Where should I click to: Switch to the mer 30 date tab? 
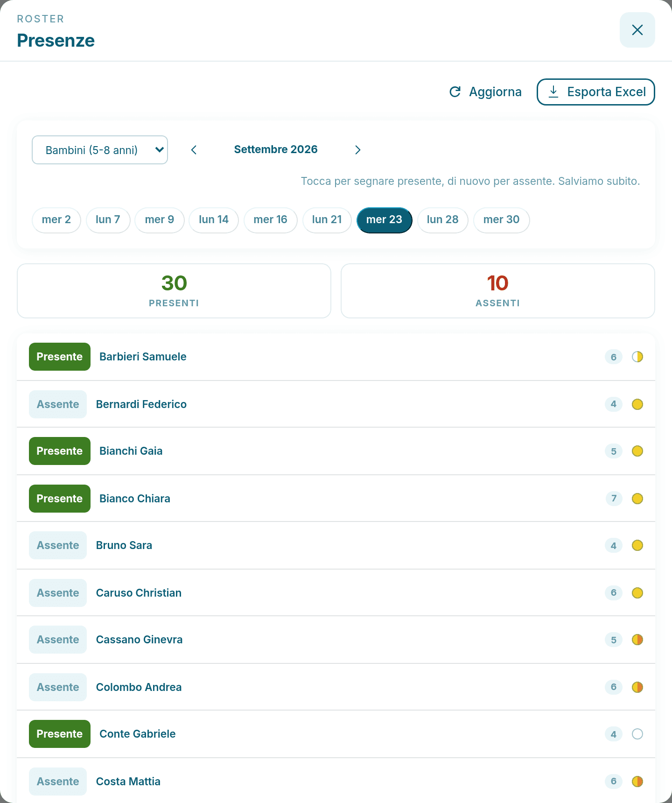[x=501, y=220]
